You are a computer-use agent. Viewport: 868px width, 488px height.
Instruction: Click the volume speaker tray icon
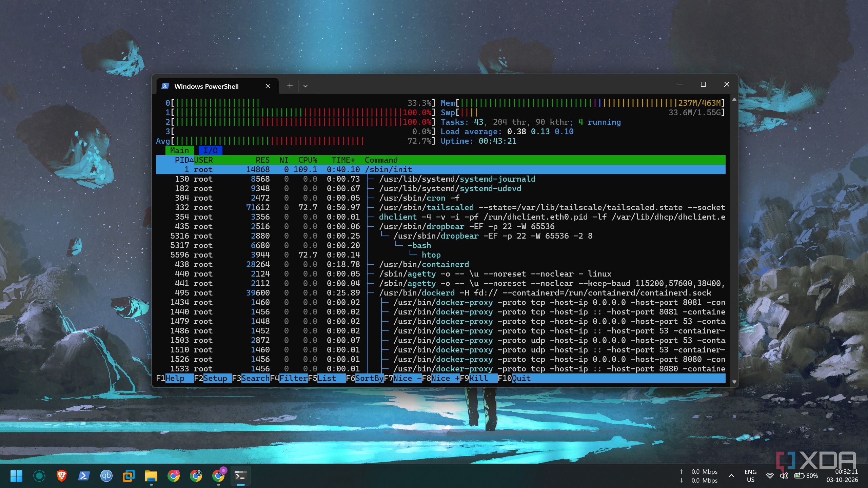coord(784,476)
